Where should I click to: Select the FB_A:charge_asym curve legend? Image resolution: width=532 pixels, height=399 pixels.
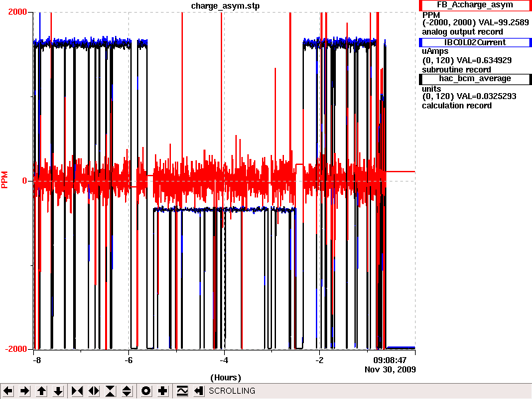click(x=475, y=5)
